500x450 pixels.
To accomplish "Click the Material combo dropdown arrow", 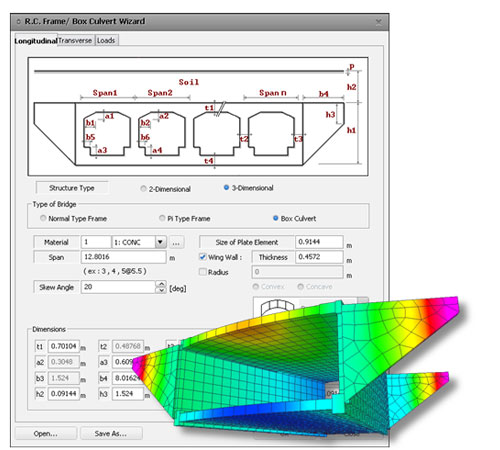I will (x=160, y=242).
